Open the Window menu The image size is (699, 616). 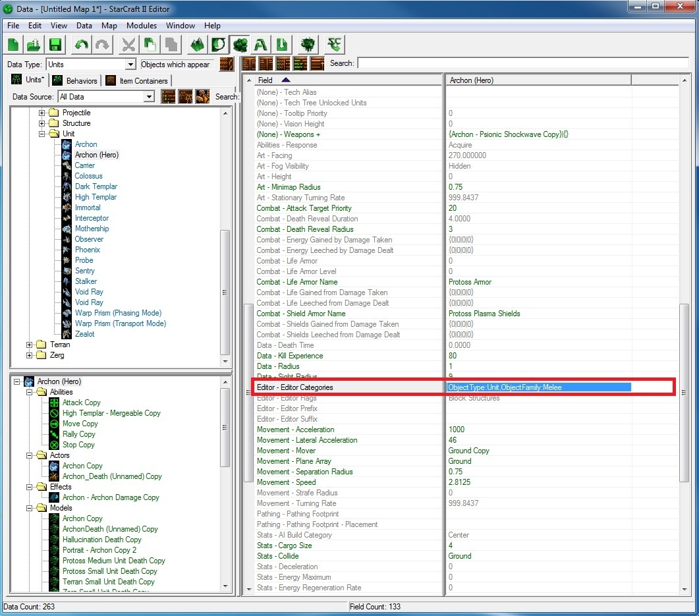(180, 26)
